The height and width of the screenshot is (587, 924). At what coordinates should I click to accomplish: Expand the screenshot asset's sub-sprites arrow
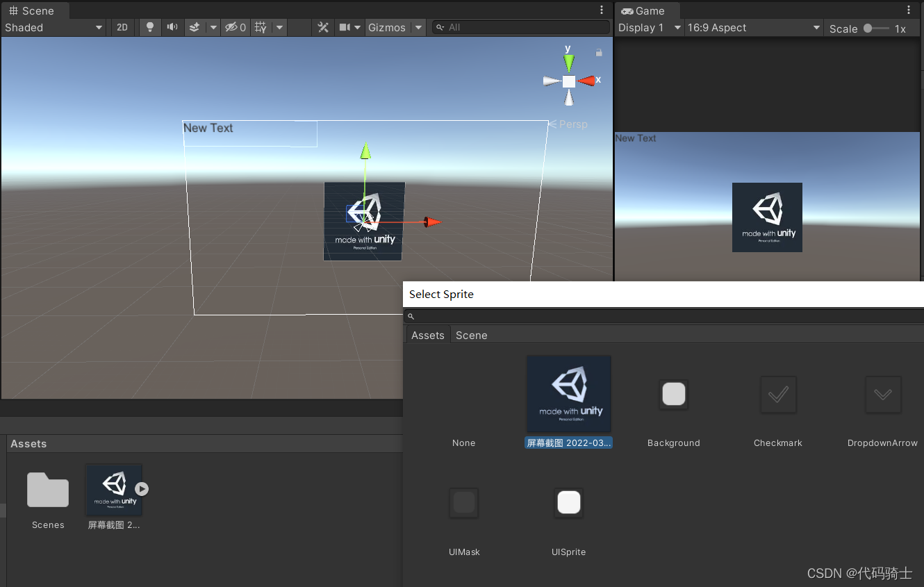click(142, 489)
